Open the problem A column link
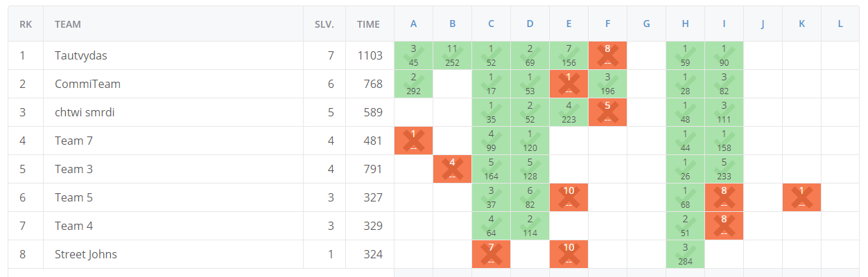 [413, 24]
